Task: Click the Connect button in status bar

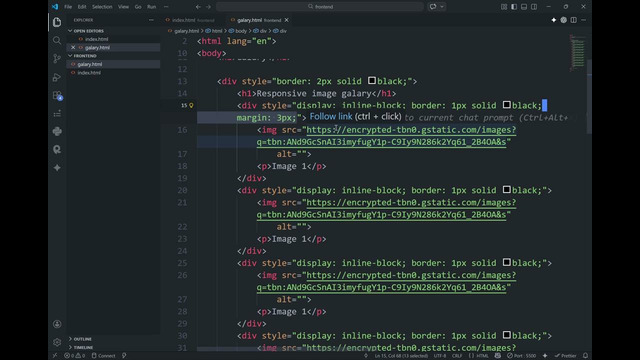Action: coord(104,356)
